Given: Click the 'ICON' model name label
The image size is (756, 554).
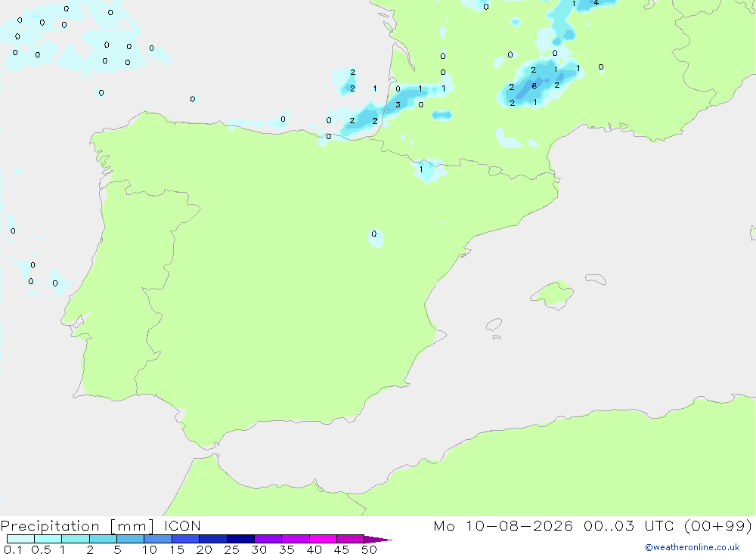Looking at the screenshot, I should [x=182, y=525].
